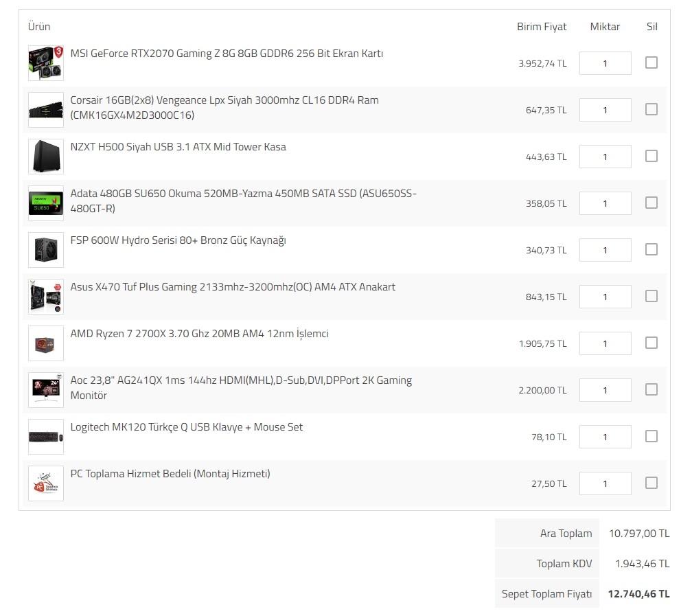Viewport: 681px width, 616px height.
Task: Open FSP 600W Hydro Serisi product link
Action: (178, 240)
